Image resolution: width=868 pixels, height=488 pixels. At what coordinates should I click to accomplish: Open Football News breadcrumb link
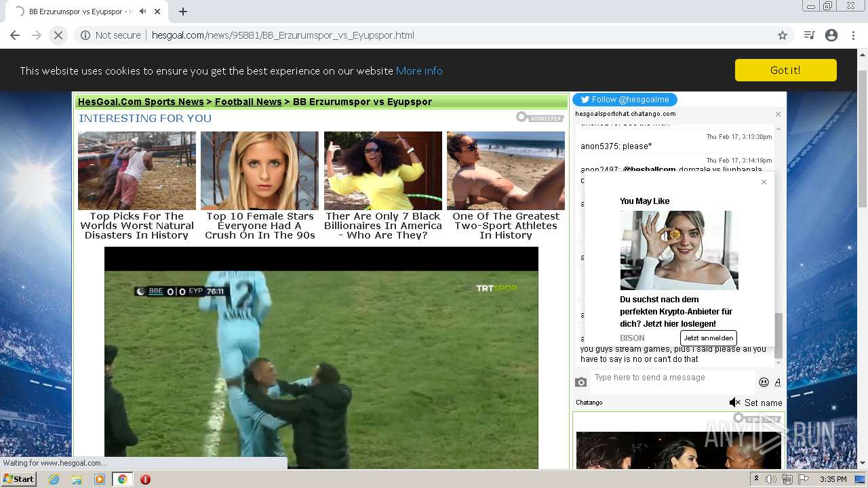pos(248,102)
